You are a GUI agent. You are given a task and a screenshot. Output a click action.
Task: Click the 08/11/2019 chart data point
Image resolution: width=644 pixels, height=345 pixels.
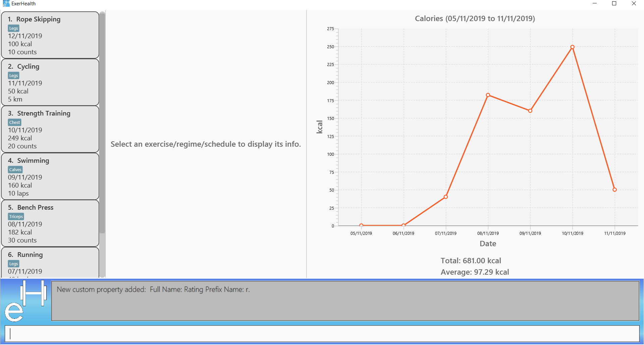(488, 95)
